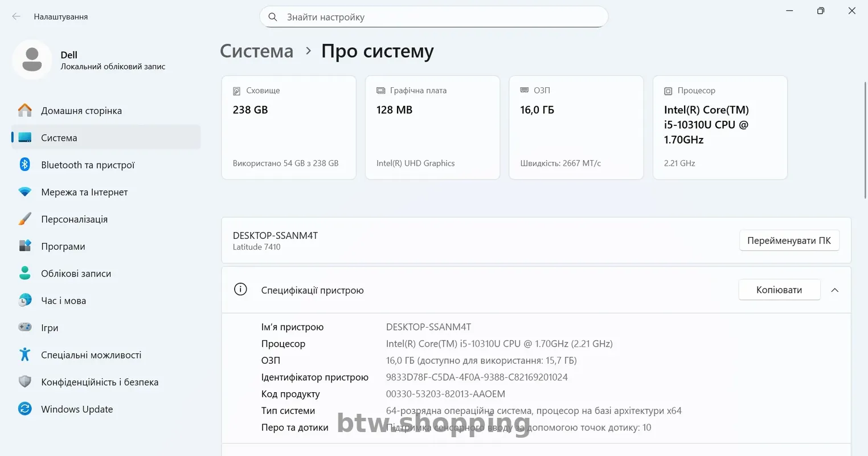This screenshot has height=456, width=868.
Task: Switch to Система in the breadcrumb
Action: tap(256, 51)
